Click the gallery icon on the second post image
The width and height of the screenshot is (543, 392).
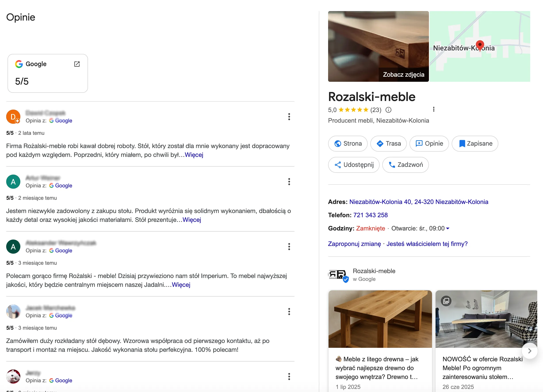point(446,301)
